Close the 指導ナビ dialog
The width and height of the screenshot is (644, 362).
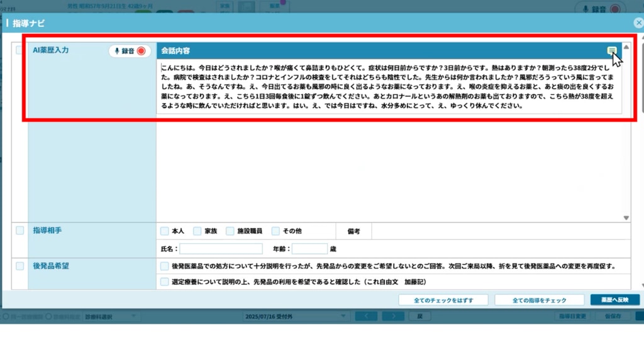638,23
